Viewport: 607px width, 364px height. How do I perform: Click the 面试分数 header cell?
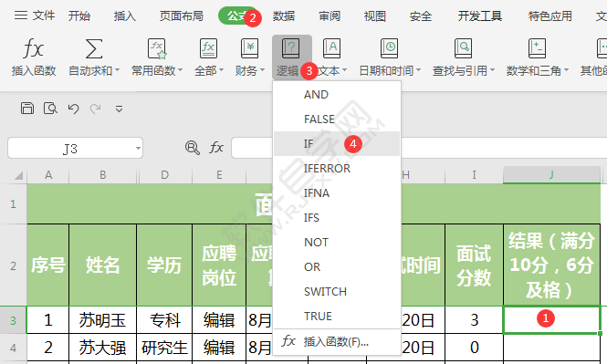click(474, 265)
